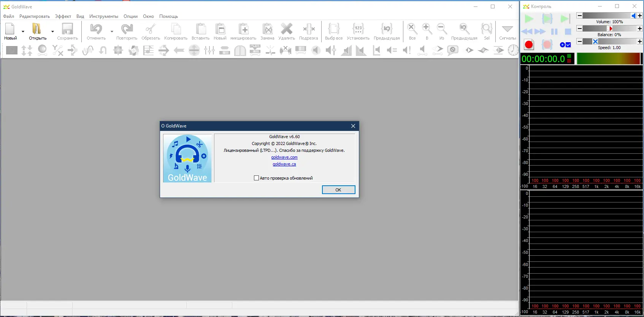Click the fade-in volume ramp icon
The height and width of the screenshot is (317, 644).
346,50
